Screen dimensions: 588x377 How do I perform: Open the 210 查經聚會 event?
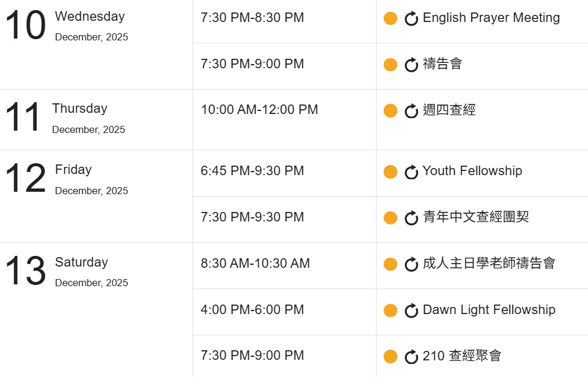point(462,356)
